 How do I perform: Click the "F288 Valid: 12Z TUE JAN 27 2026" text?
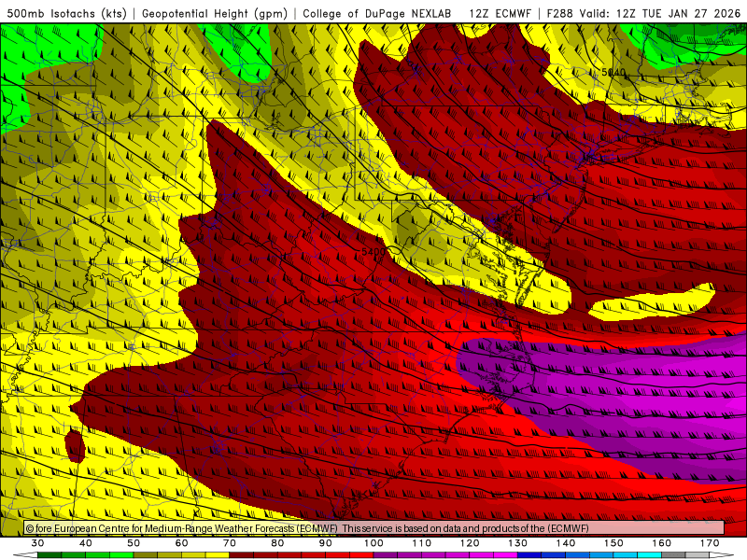pos(643,13)
